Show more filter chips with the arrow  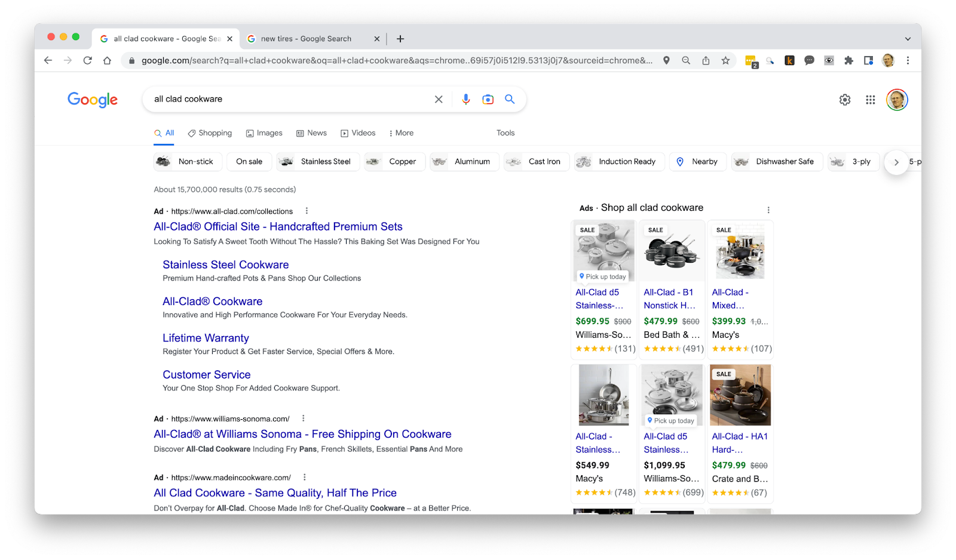click(x=896, y=162)
